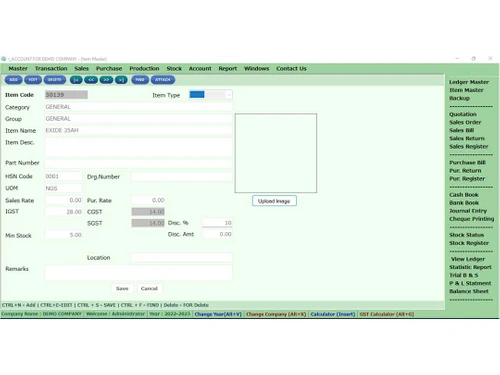This screenshot has width=500, height=375.
Task: Open View Ledger from side panel
Action: [468, 259]
